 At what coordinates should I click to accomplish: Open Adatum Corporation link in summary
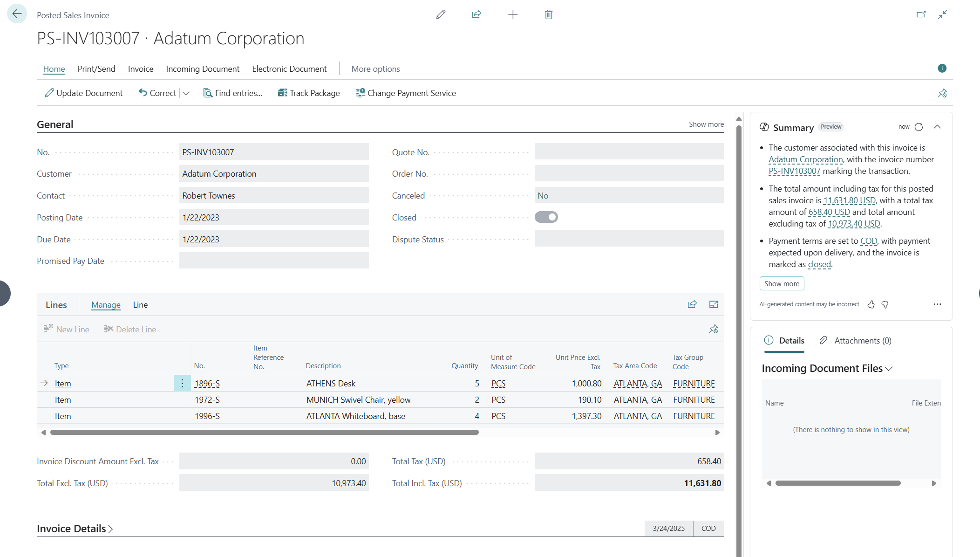click(x=805, y=159)
